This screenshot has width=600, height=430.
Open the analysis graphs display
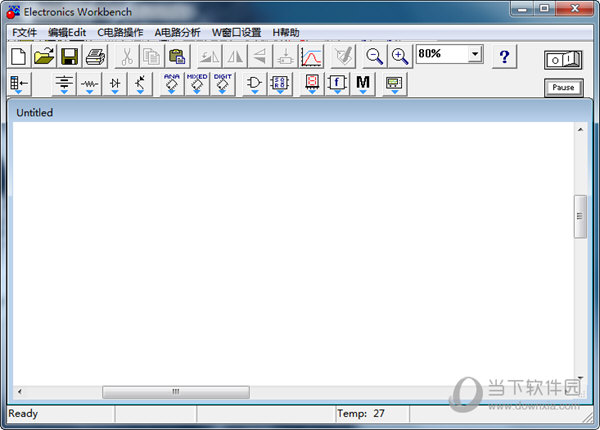click(x=311, y=56)
